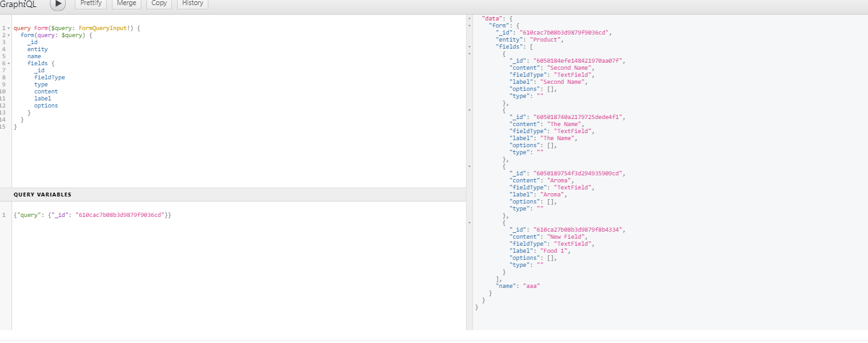
Task: Collapse the query Form block at line 1
Action: point(8,28)
